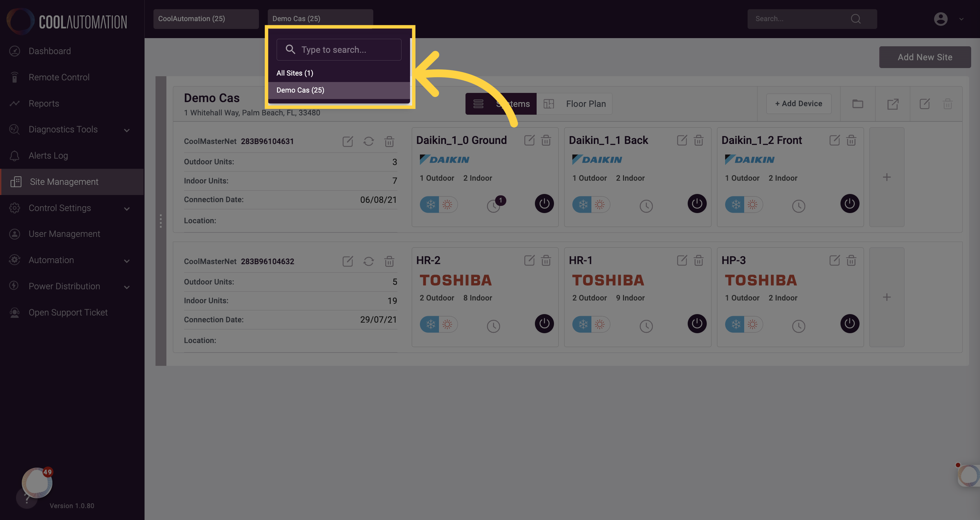
Task: Edit Daikin_1_1 Back system
Action: coord(682,140)
